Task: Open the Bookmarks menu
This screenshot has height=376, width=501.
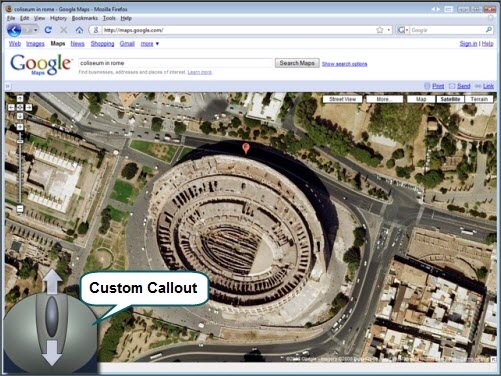Action: (85, 18)
